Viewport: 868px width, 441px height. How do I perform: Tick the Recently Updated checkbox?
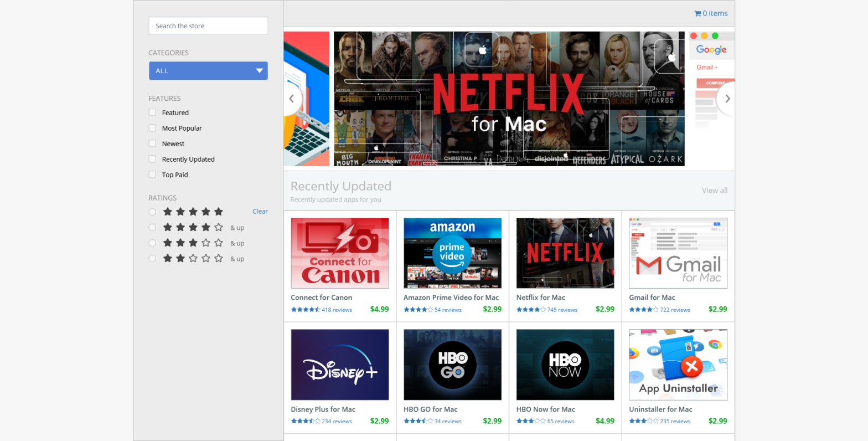152,159
